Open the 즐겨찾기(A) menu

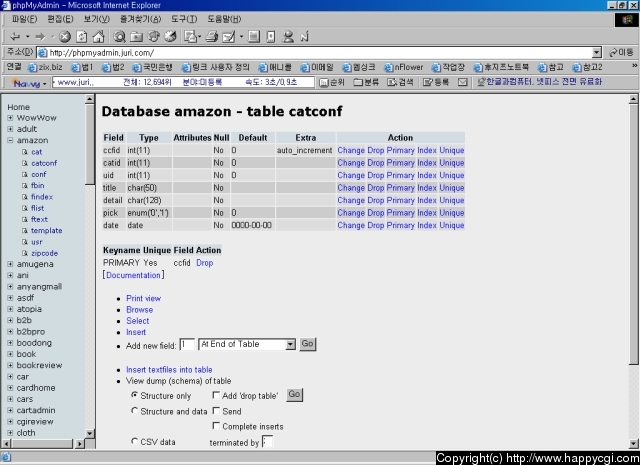(x=140, y=19)
